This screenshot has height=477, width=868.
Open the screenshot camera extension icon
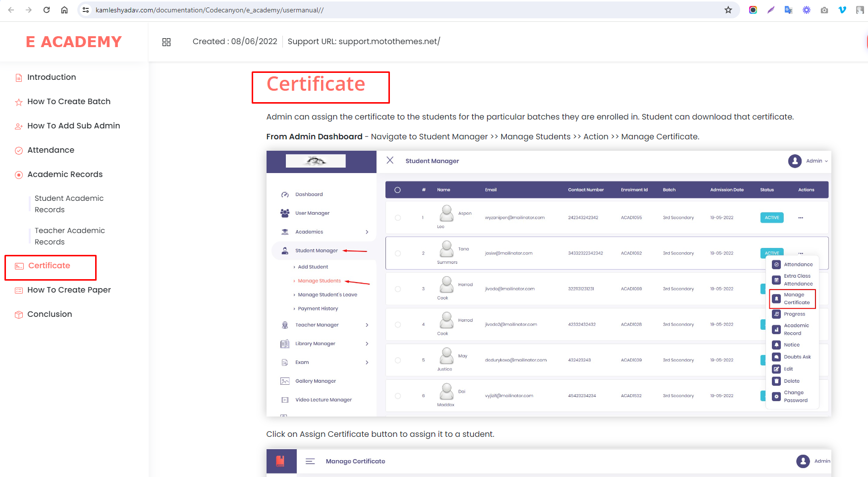(824, 10)
